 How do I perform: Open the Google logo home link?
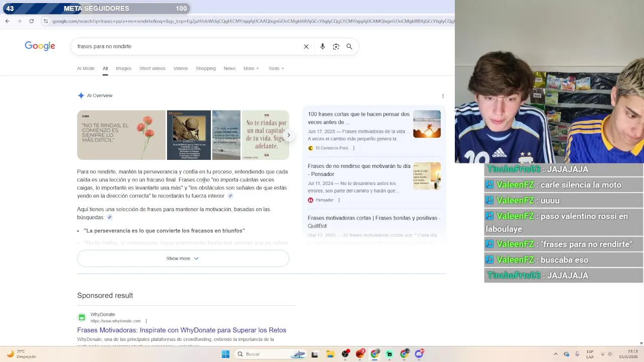[40, 46]
